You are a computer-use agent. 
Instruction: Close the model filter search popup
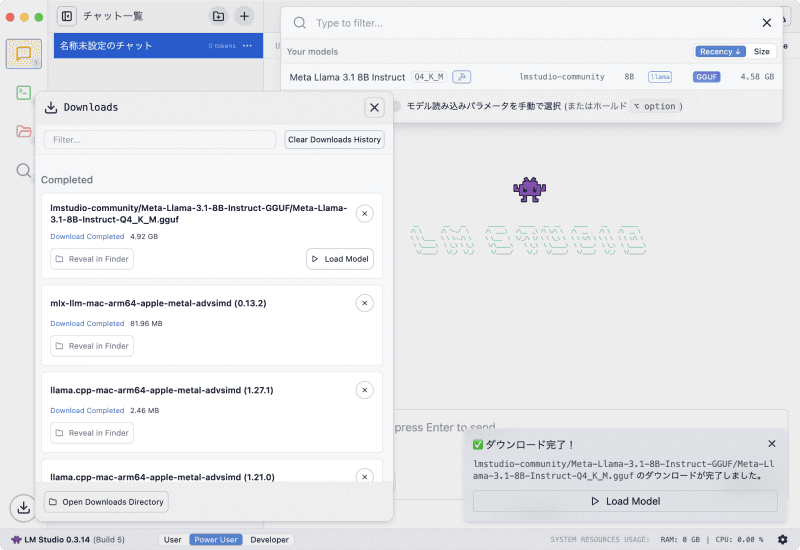(766, 23)
